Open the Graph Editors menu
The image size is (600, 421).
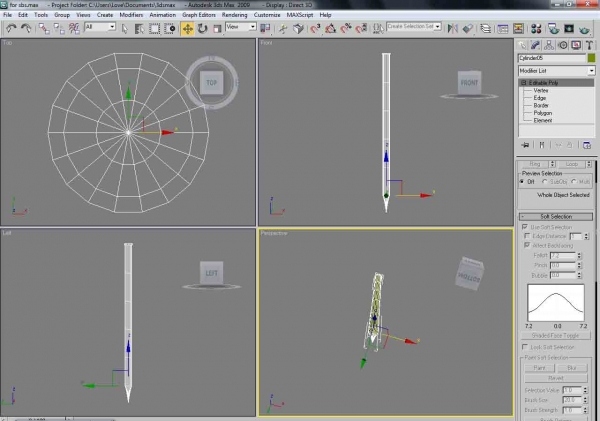coord(199,15)
